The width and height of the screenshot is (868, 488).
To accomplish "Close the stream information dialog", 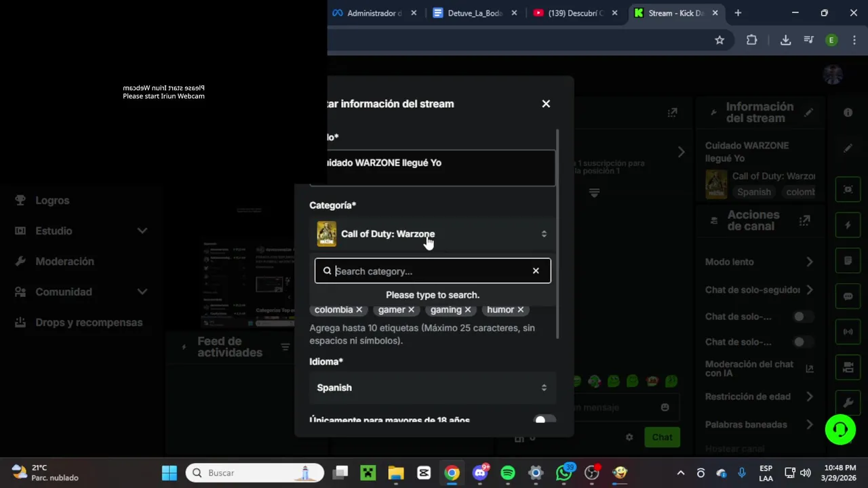I will coord(546,104).
